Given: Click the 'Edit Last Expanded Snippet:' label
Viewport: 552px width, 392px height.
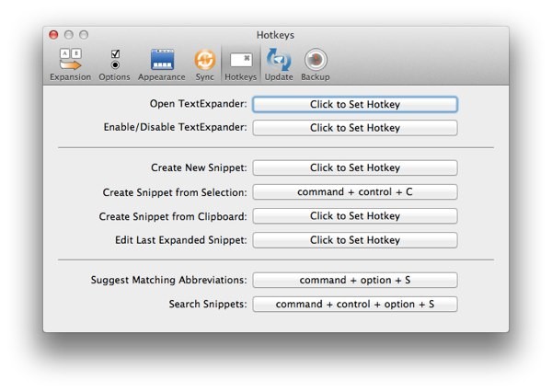Looking at the screenshot, I should [x=181, y=240].
